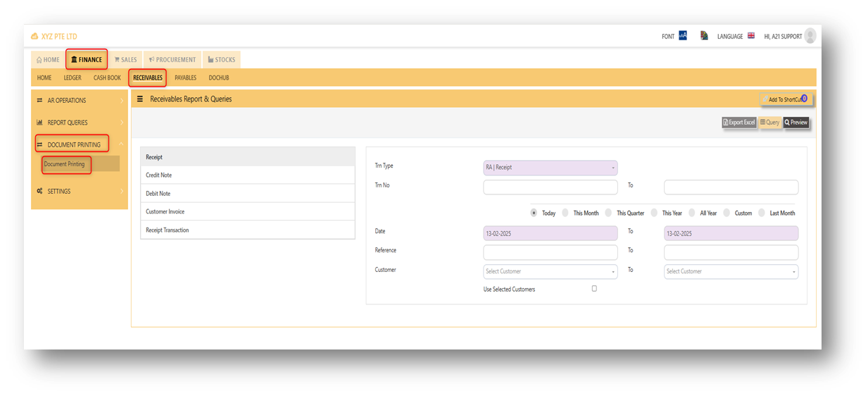Click the Date To field
This screenshot has width=868, height=396.
click(731, 233)
